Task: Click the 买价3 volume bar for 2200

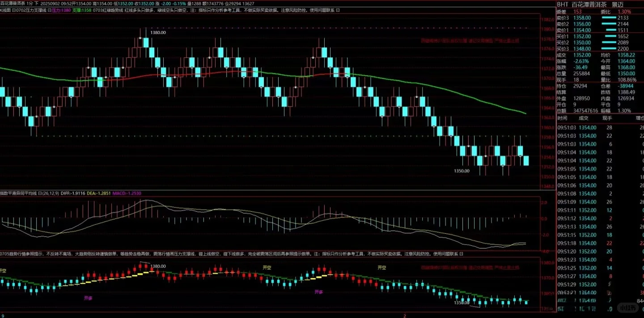Action: (608, 49)
